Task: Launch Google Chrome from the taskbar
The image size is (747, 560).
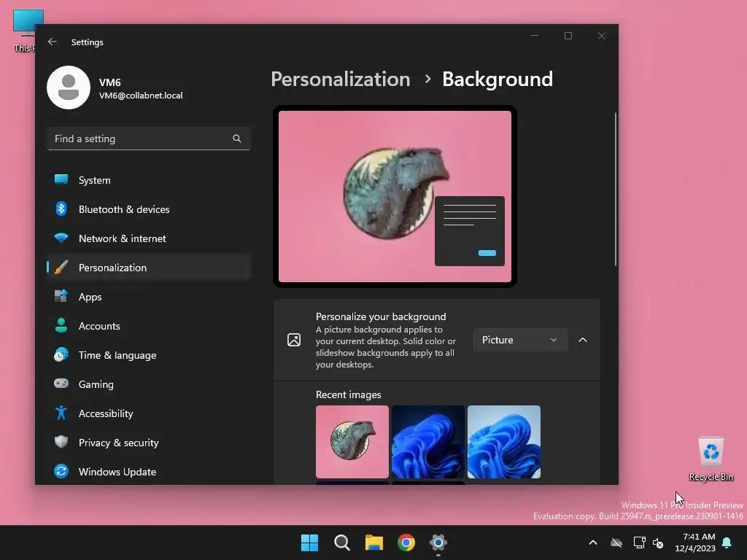Action: pos(406,542)
